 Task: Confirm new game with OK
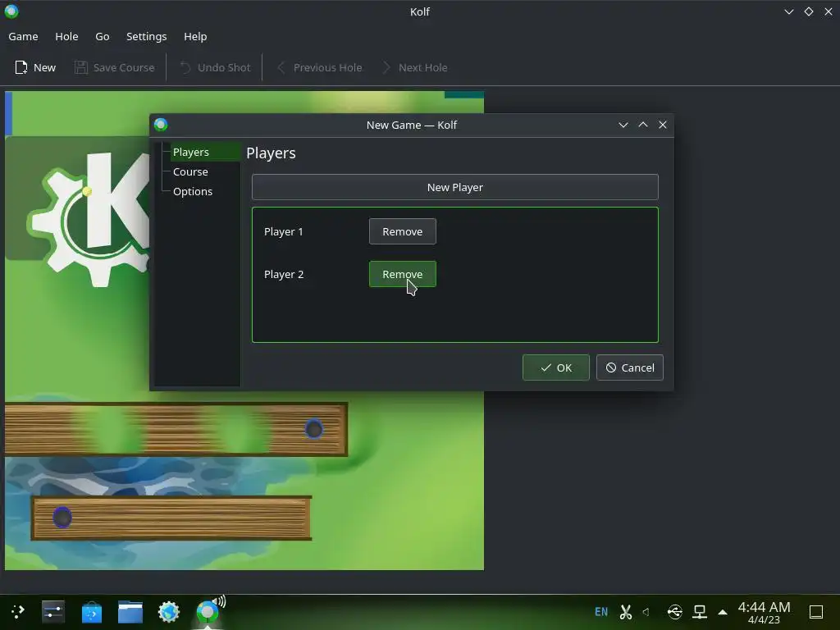pyautogui.click(x=555, y=367)
